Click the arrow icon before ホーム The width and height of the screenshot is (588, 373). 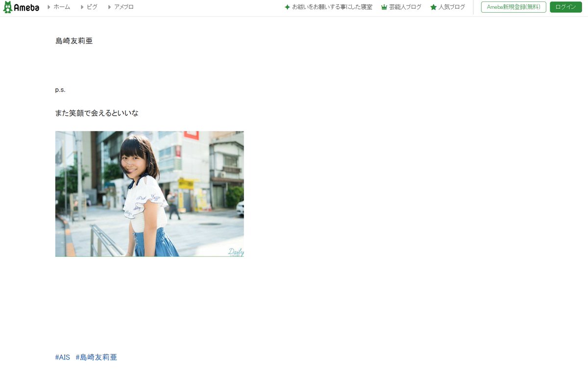49,7
